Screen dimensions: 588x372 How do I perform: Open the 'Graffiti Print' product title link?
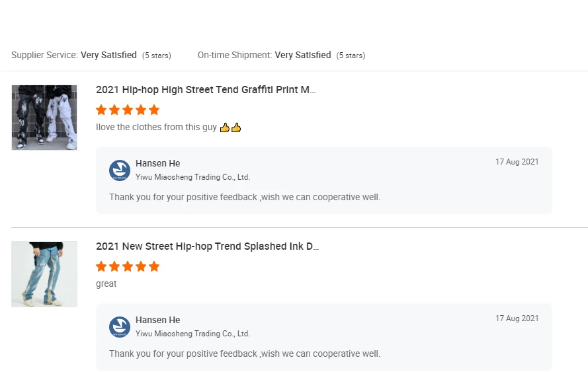click(206, 90)
